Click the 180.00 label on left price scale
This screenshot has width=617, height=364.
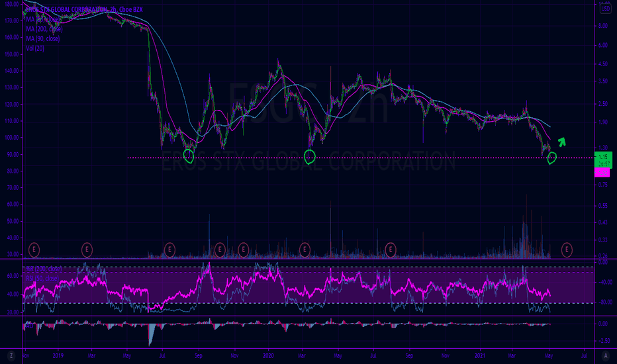(x=11, y=4)
